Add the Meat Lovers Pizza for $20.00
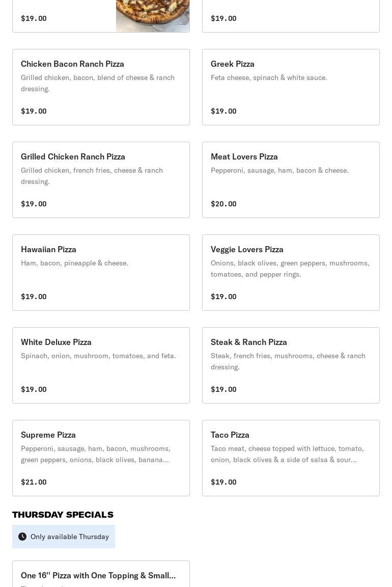 tap(291, 180)
